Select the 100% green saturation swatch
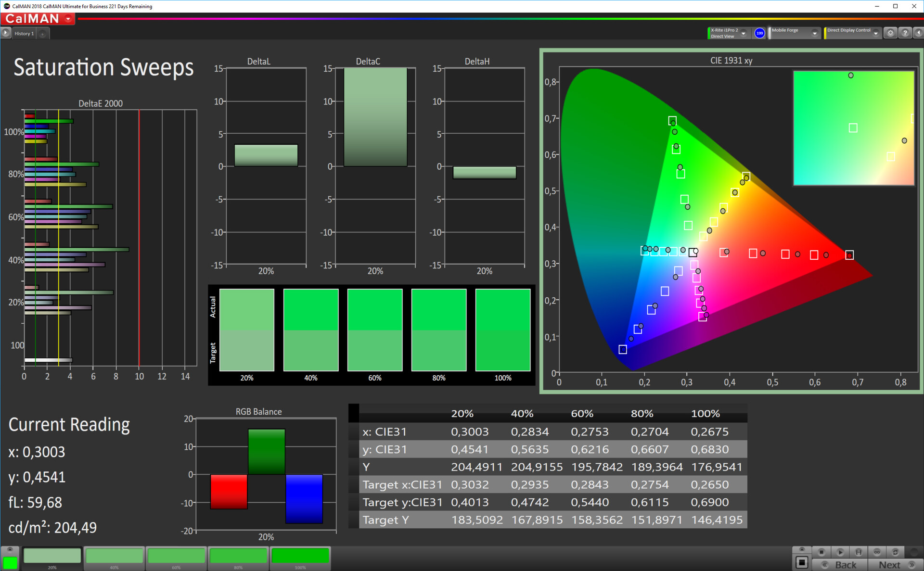The height and width of the screenshot is (571, 924). (x=300, y=556)
